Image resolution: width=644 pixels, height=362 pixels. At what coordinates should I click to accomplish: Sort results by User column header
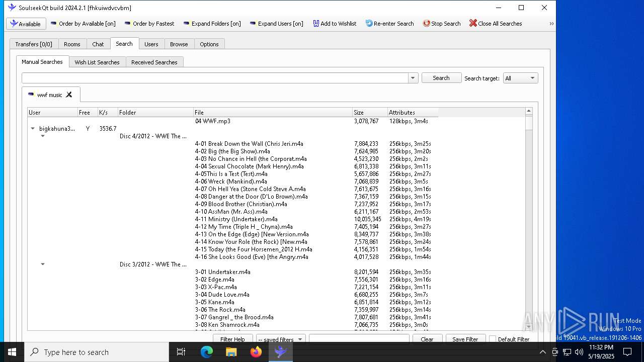point(52,112)
